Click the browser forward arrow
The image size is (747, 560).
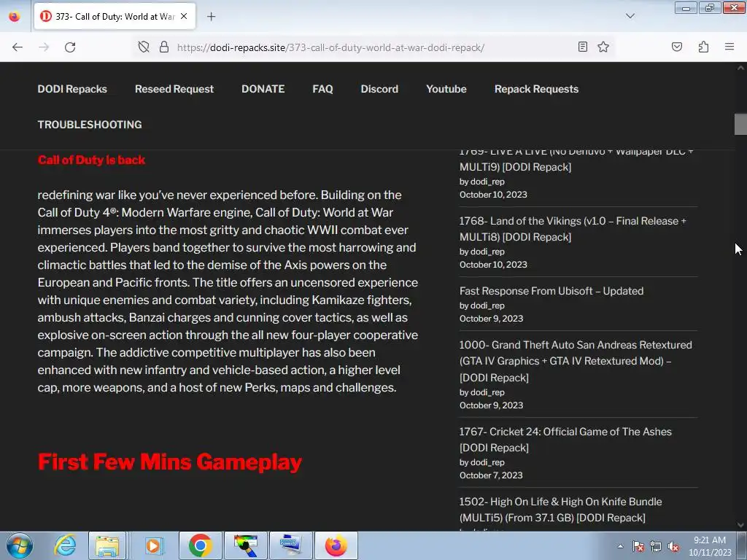pos(44,47)
